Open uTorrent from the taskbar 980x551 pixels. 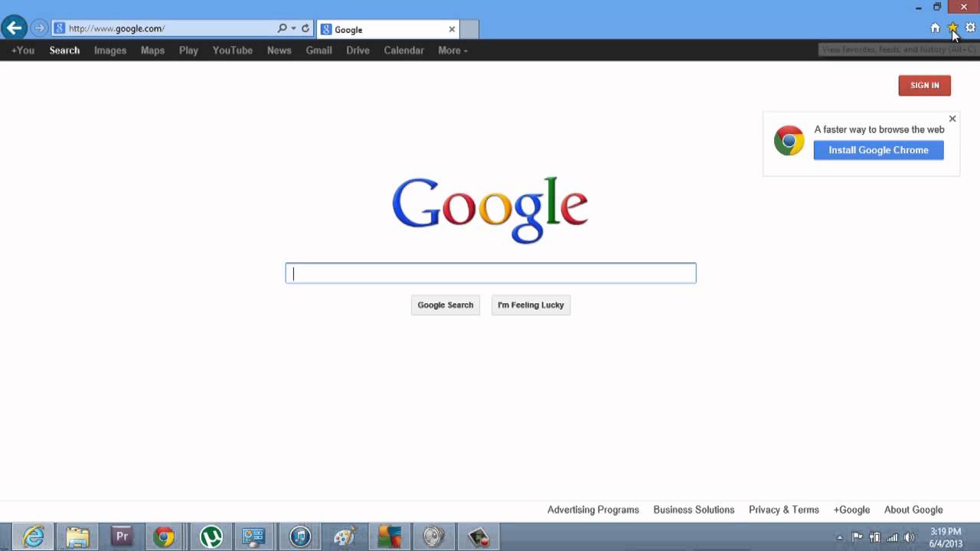[211, 537]
